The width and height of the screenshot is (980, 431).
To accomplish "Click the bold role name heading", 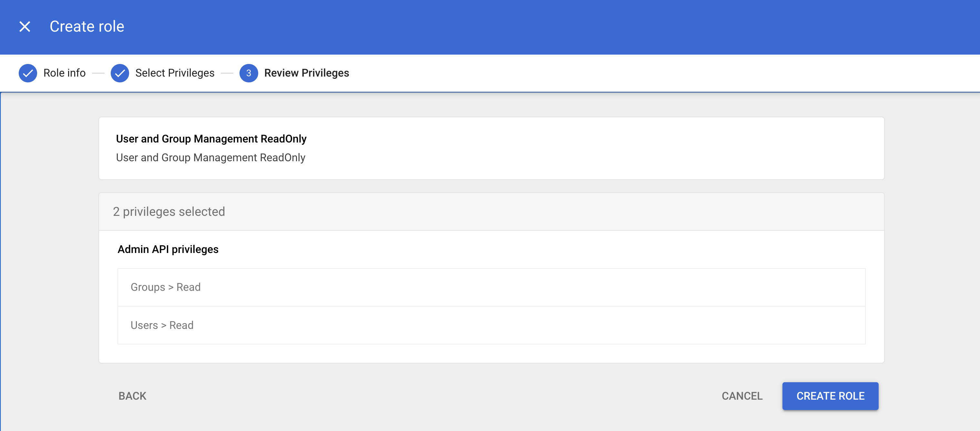I will pos(211,139).
